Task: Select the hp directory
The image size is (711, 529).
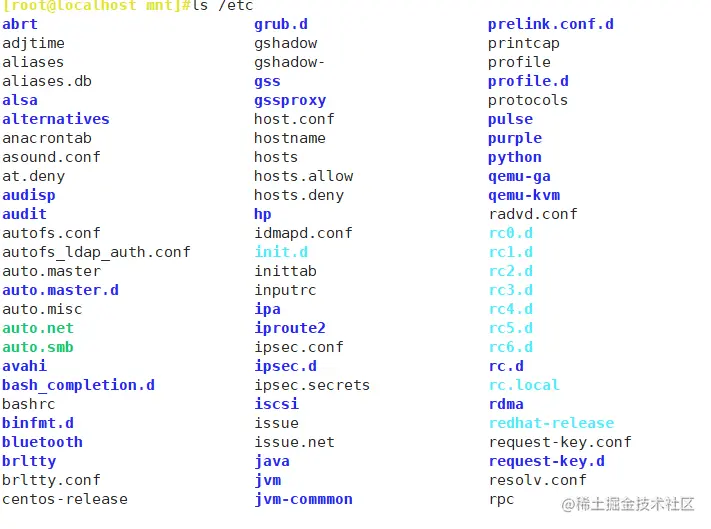Action: click(263, 214)
